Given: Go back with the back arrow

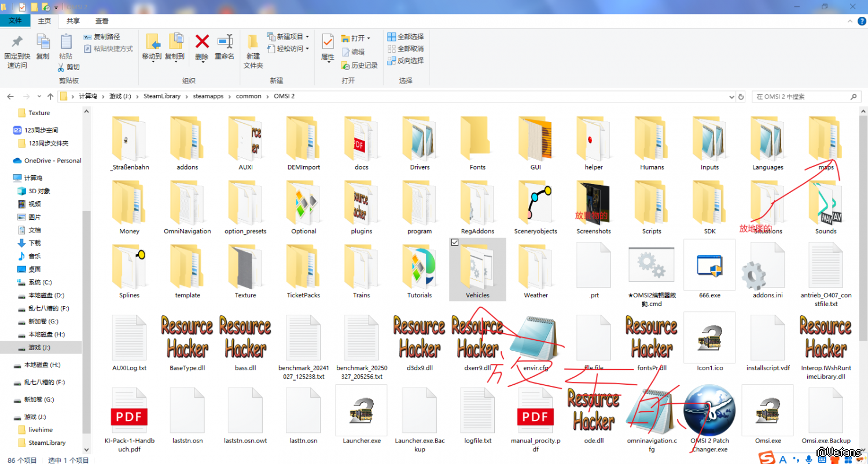Looking at the screenshot, I should (x=10, y=97).
